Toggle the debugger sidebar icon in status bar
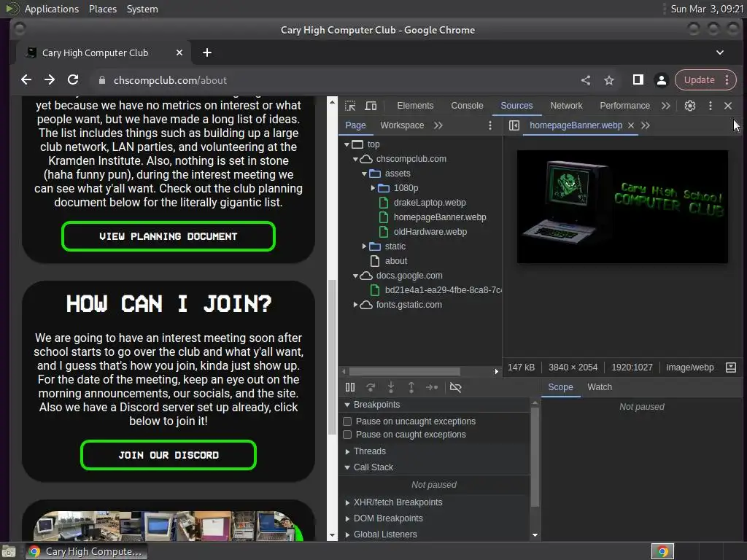Screen dimensions: 747x560 (731, 367)
